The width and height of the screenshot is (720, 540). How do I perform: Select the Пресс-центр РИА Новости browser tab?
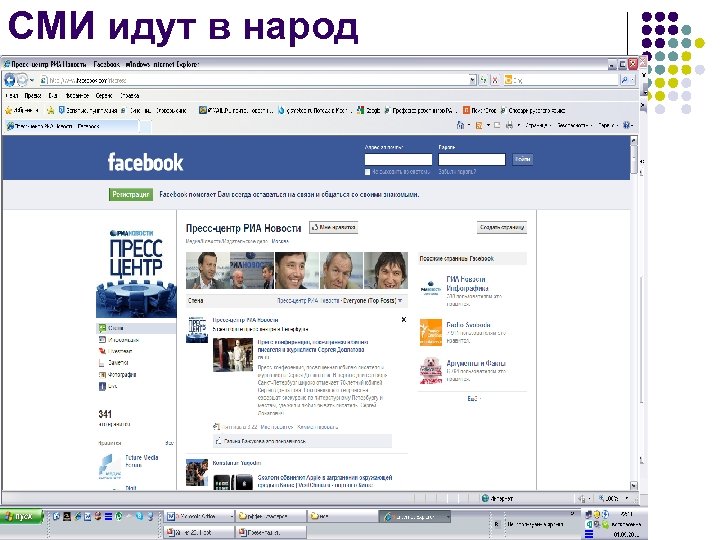pyautogui.click(x=71, y=126)
